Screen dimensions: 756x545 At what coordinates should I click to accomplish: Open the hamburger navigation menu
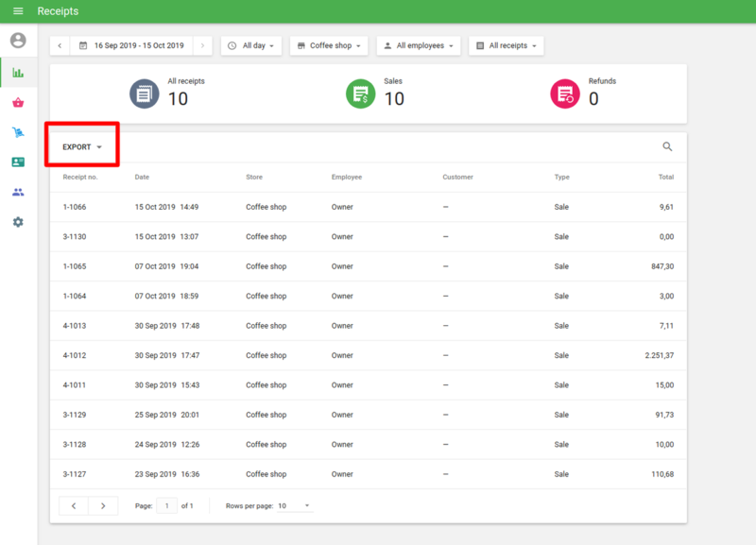[x=18, y=11]
